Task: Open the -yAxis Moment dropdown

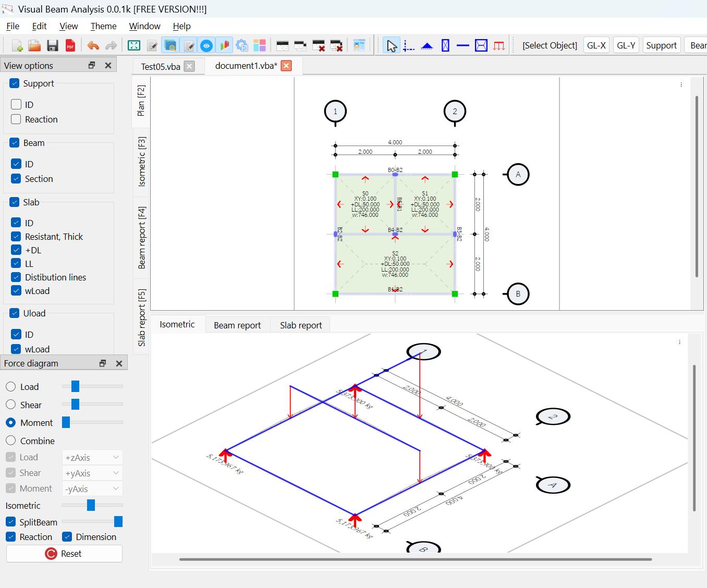Action: click(x=92, y=488)
